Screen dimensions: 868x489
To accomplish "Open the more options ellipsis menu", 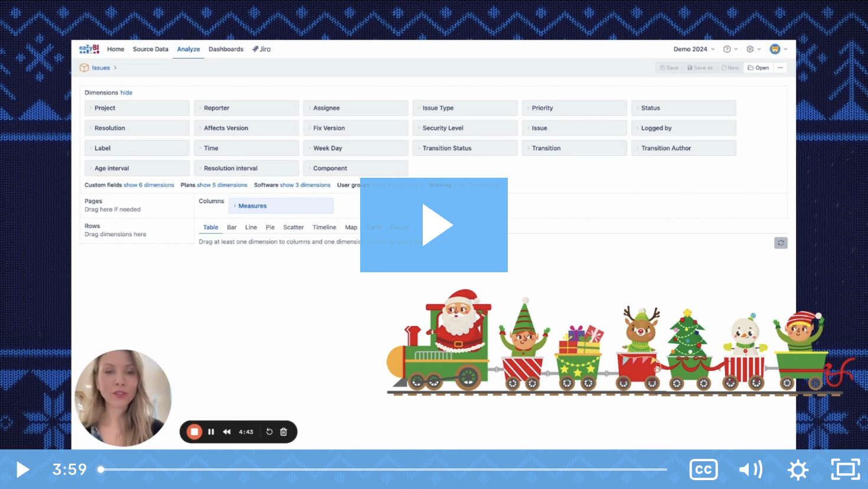I will pyautogui.click(x=781, y=68).
